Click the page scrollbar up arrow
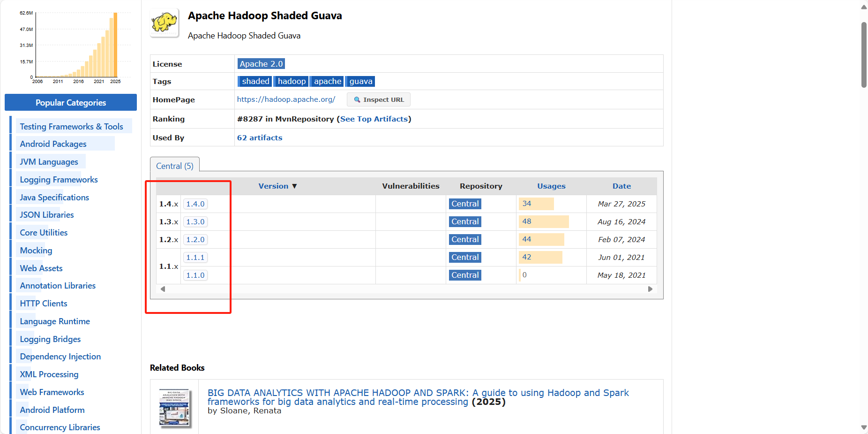Screen dimensions: 868x434 click(864, 7)
